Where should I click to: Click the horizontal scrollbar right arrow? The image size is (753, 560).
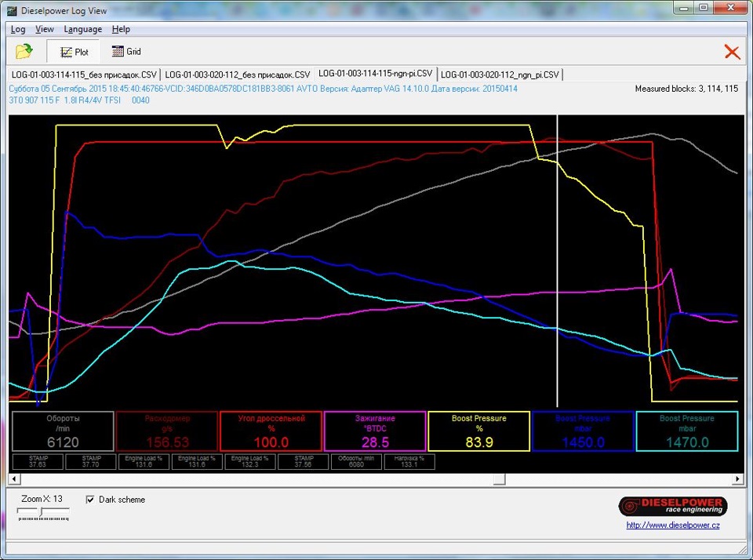737,478
